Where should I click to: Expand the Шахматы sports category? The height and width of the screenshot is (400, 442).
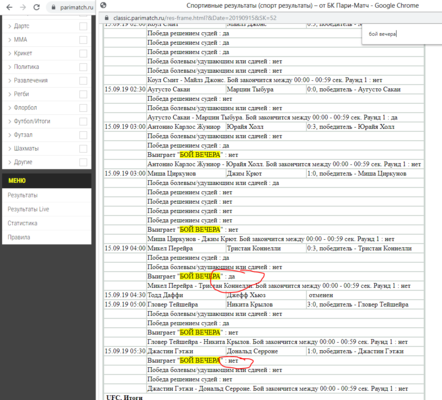tap(10, 149)
